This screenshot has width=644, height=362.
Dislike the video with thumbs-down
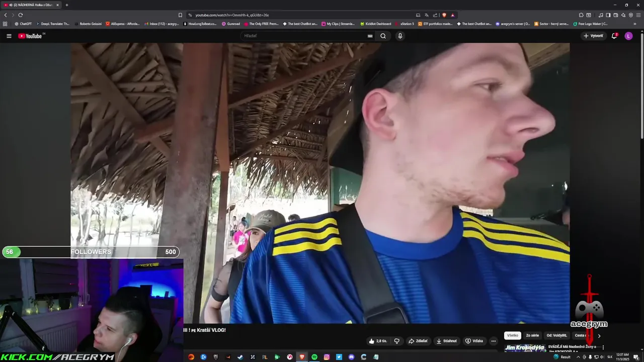pos(397,341)
